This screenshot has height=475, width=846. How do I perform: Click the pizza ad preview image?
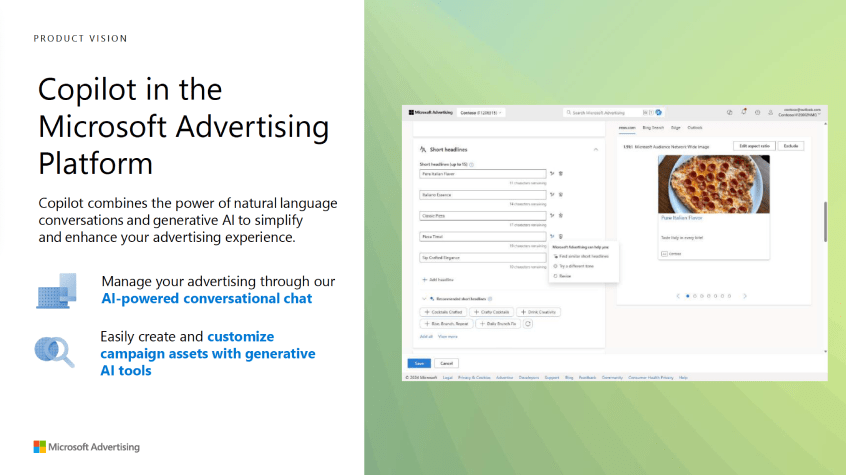coord(714,184)
